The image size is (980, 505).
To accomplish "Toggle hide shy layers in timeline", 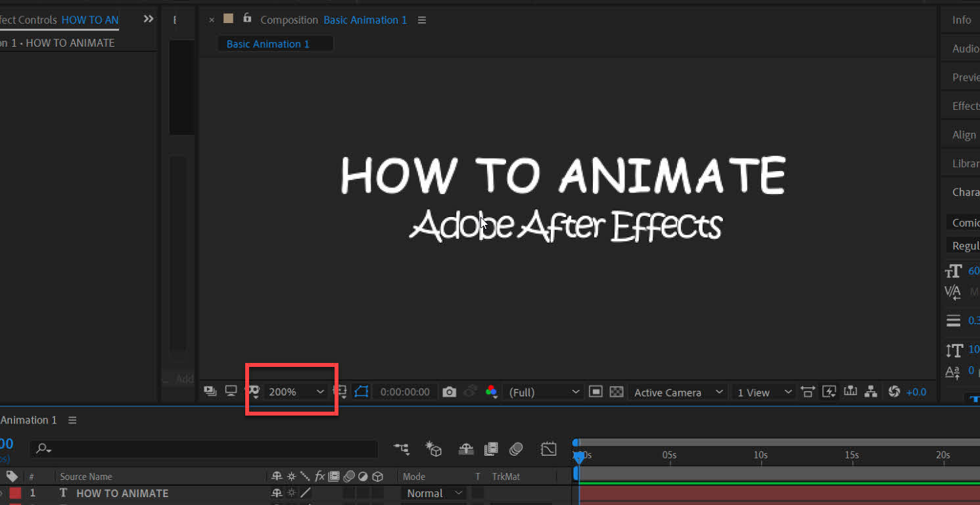I will click(466, 449).
